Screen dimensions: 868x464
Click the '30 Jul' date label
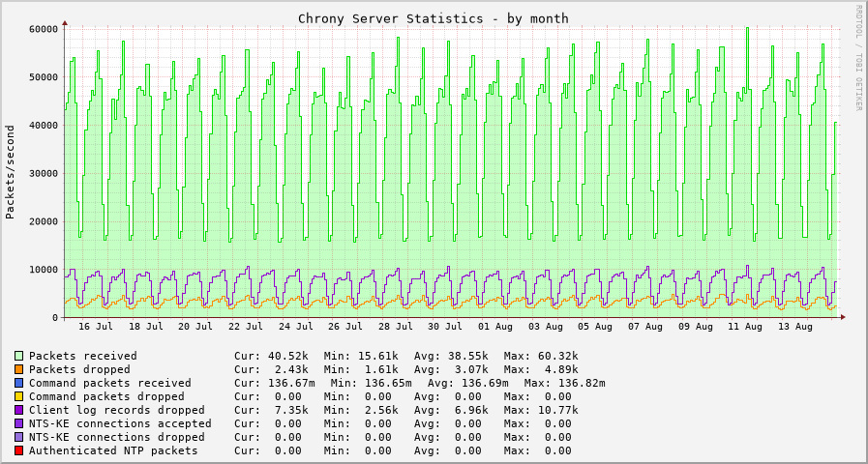(x=446, y=327)
